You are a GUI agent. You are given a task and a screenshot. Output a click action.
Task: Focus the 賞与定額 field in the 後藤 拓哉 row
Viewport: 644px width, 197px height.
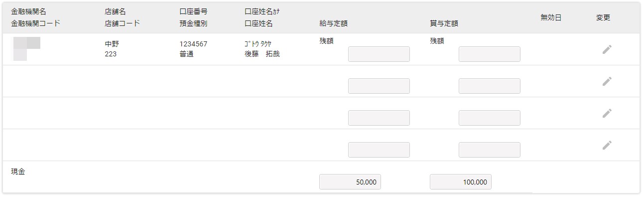490,54
